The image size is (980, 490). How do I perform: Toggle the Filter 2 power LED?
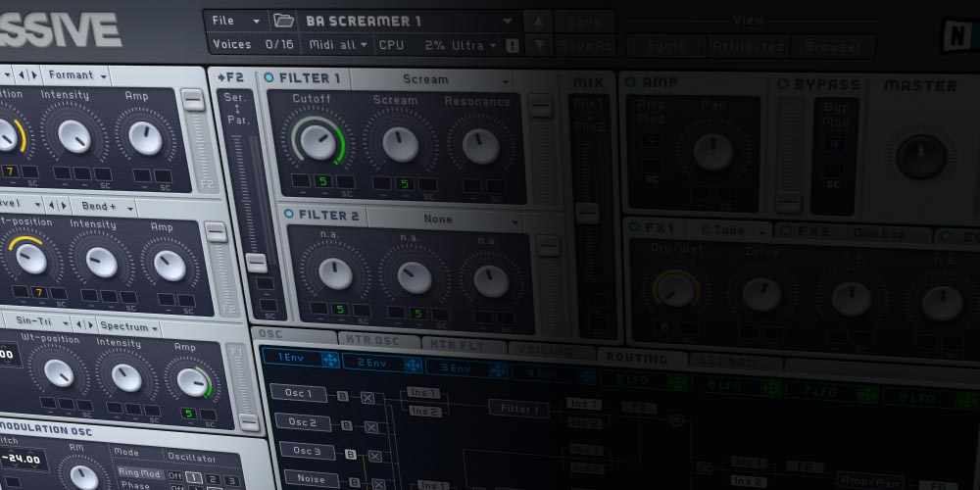288,214
